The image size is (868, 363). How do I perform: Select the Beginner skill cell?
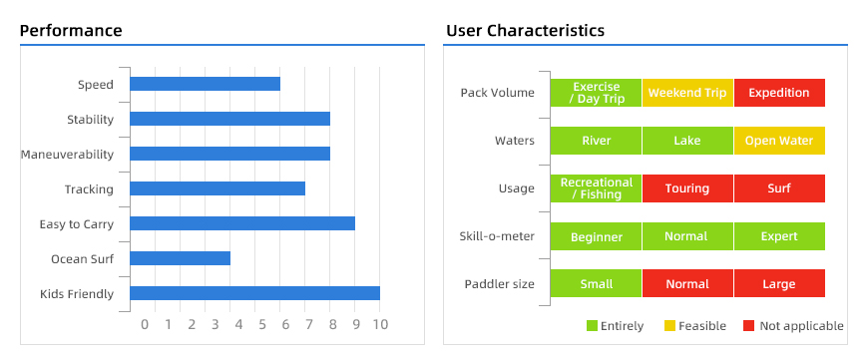pos(596,236)
